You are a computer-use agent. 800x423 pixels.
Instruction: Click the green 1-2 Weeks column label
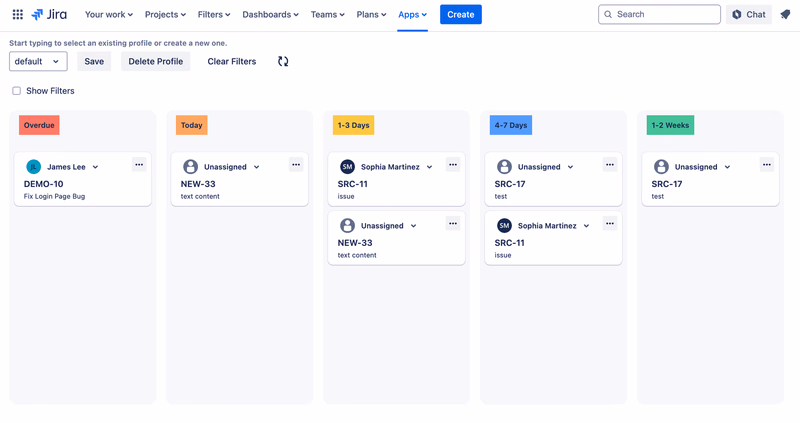[x=670, y=125]
